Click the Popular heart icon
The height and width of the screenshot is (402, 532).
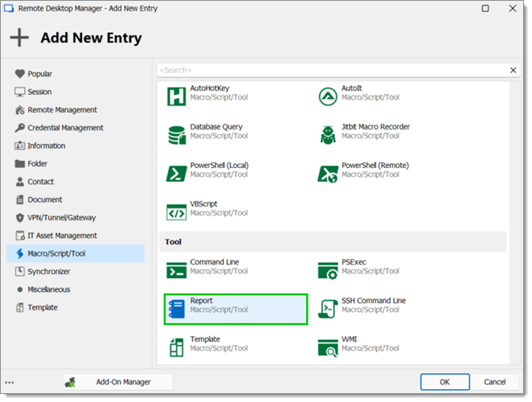[19, 74]
